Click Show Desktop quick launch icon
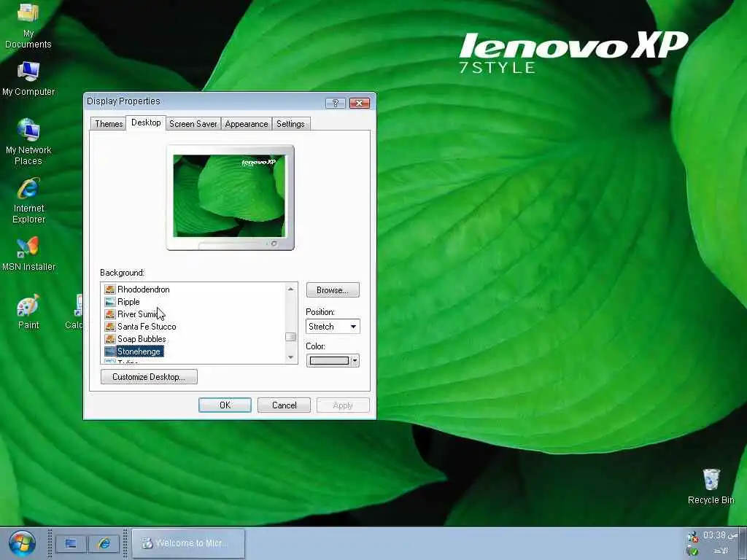 click(x=71, y=543)
